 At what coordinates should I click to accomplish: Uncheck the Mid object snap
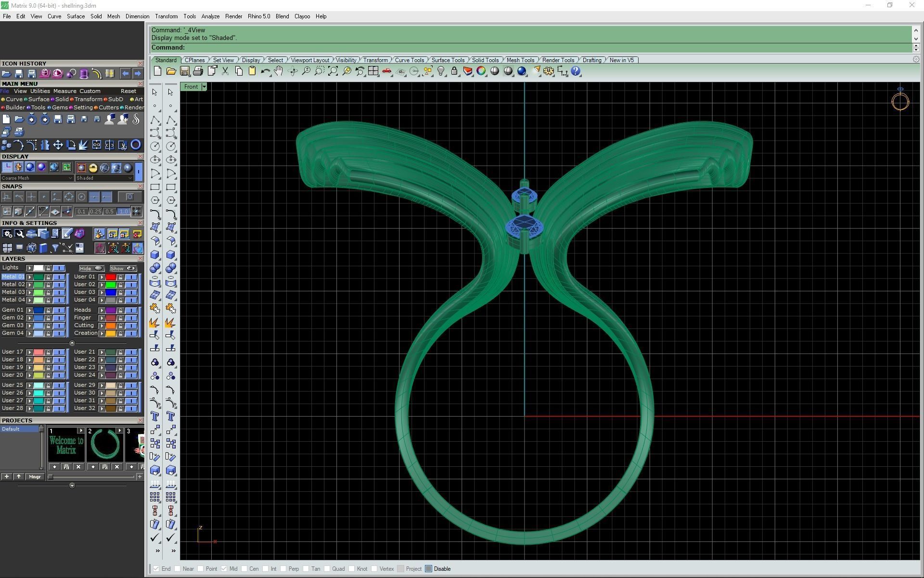[224, 569]
